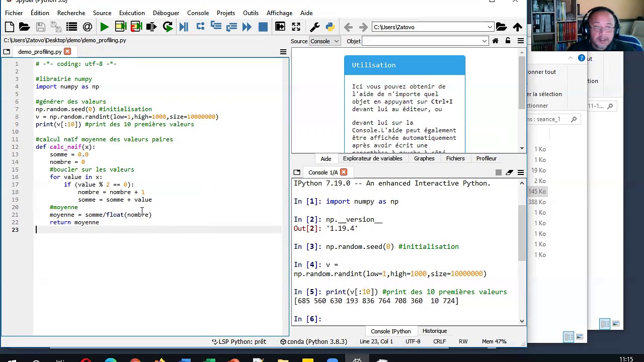The image size is (644, 362).
Task: Click the @ symbol toolbar icon
Action: [88, 27]
